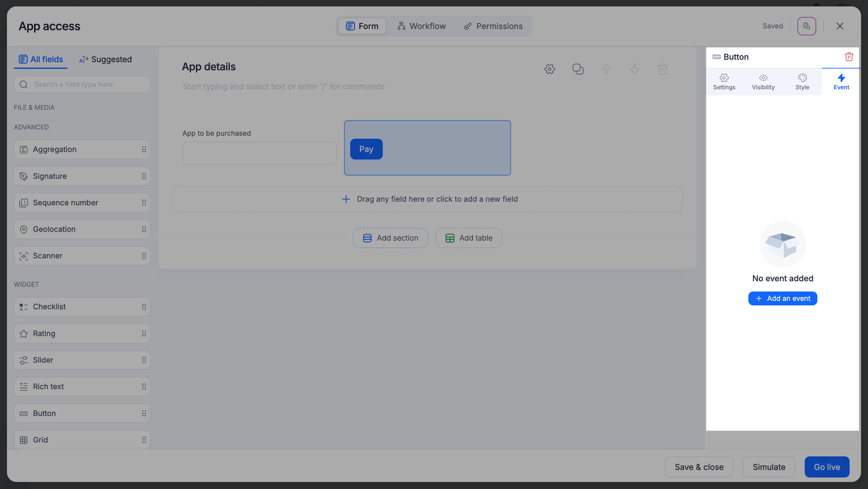Viewport: 868px width, 489px height.
Task: Click drag handle of Rating field
Action: pyautogui.click(x=144, y=334)
